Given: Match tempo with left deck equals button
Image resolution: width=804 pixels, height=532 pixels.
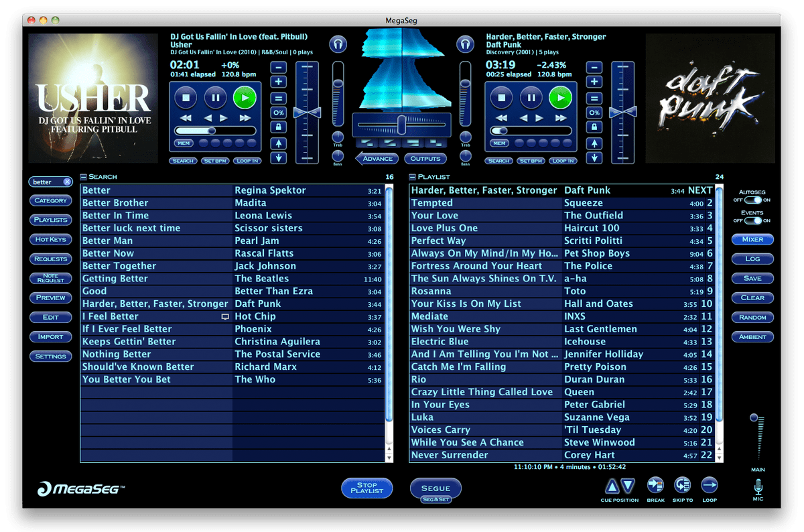Looking at the screenshot, I should point(279,98).
